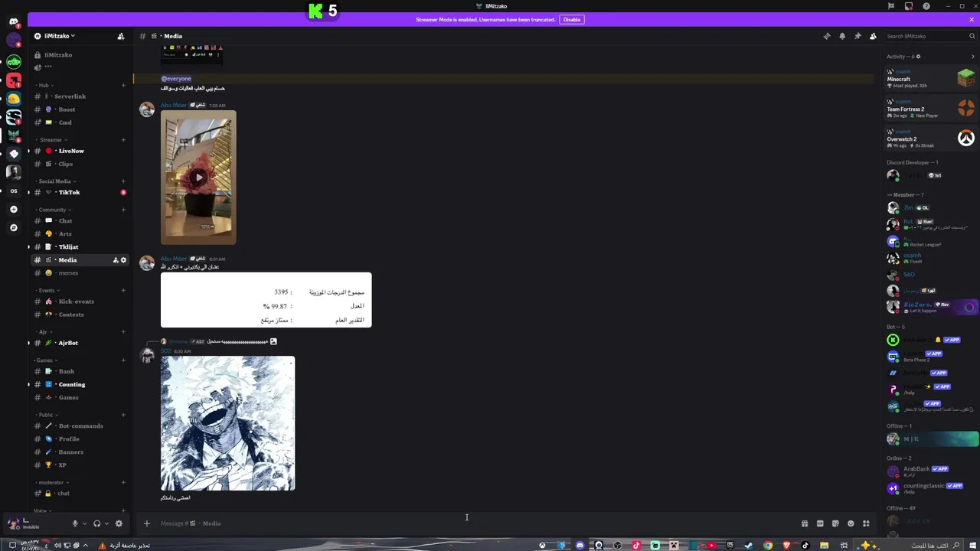The width and height of the screenshot is (980, 551).
Task: Open the LiveNow channel
Action: 80,151
